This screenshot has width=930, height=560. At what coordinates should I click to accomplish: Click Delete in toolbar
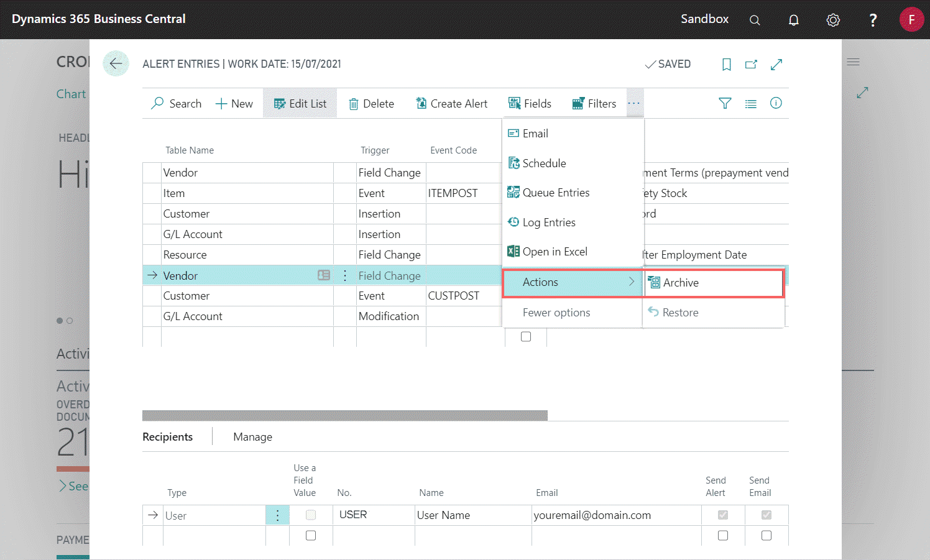(x=372, y=104)
